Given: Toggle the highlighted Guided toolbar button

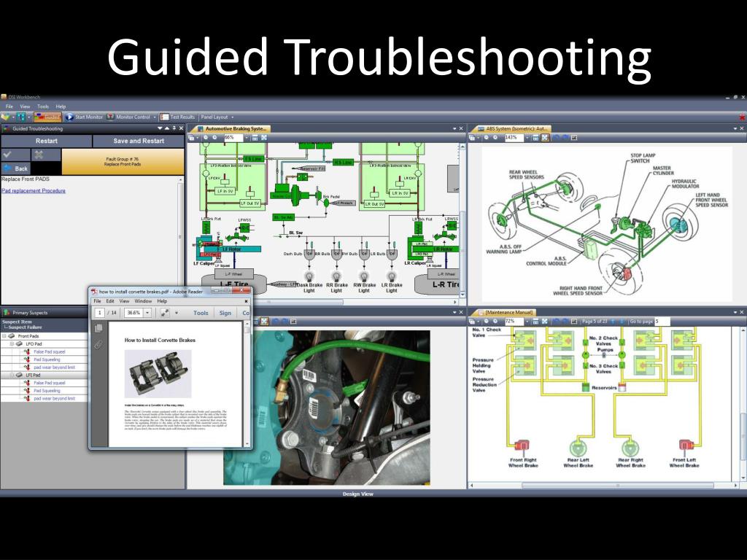Looking at the screenshot, I should (47, 117).
